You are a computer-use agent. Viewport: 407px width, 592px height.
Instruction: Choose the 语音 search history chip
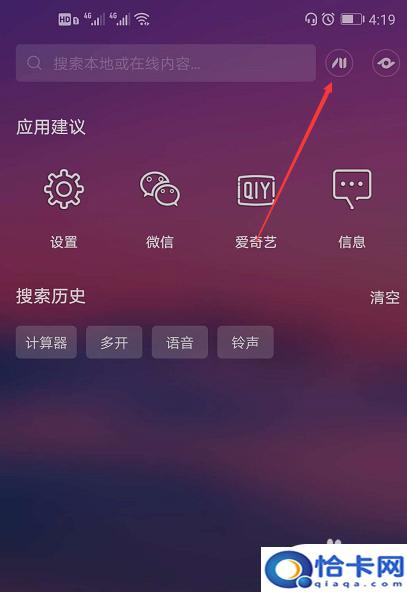[x=180, y=342]
